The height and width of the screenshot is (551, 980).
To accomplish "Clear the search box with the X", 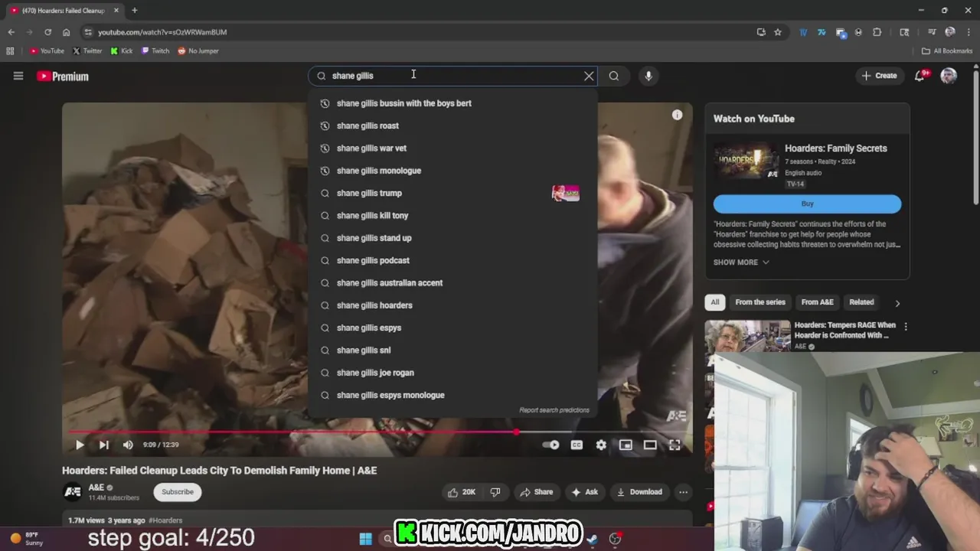I will (589, 76).
